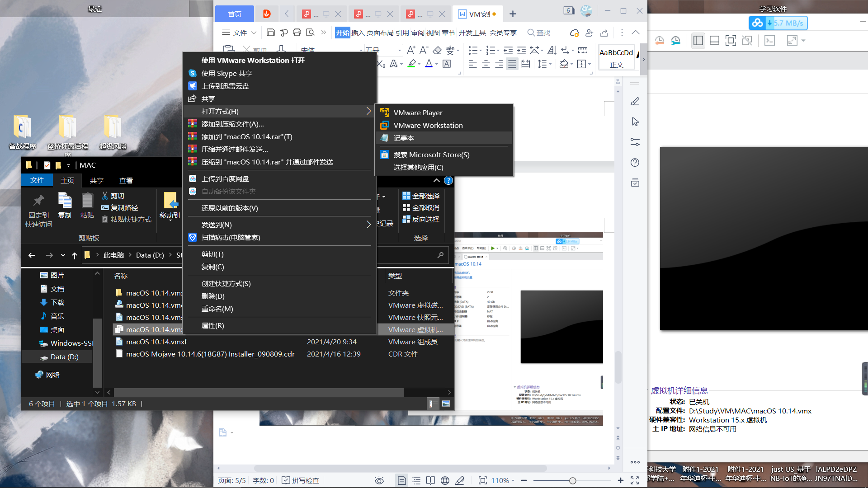Click 全部选择 select all icon in Explorer
Viewport: 868px width, 488px height.
click(406, 196)
